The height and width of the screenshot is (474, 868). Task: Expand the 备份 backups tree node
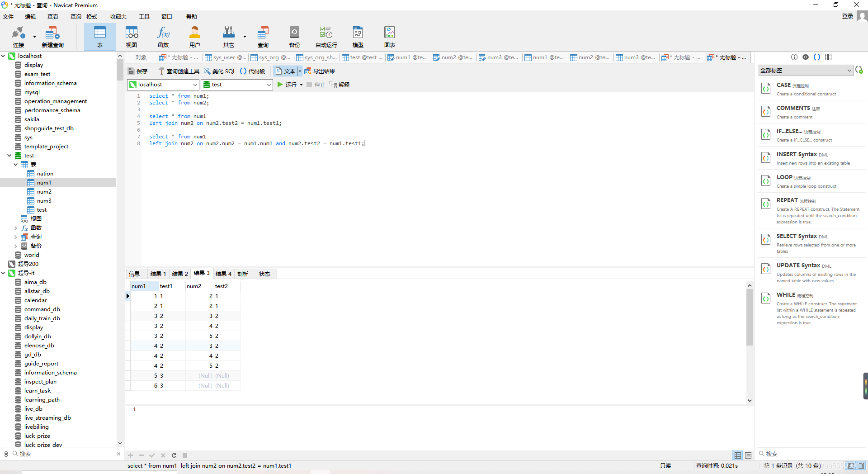click(16, 246)
